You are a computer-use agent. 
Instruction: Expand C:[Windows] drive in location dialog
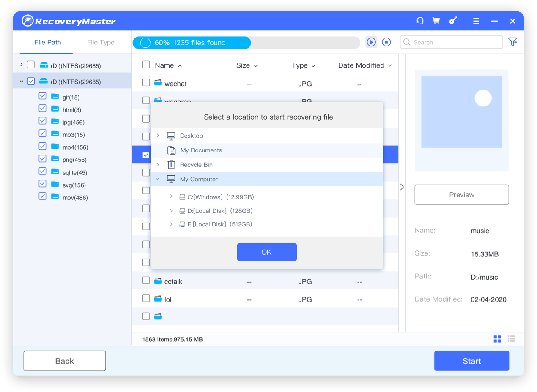pos(171,197)
